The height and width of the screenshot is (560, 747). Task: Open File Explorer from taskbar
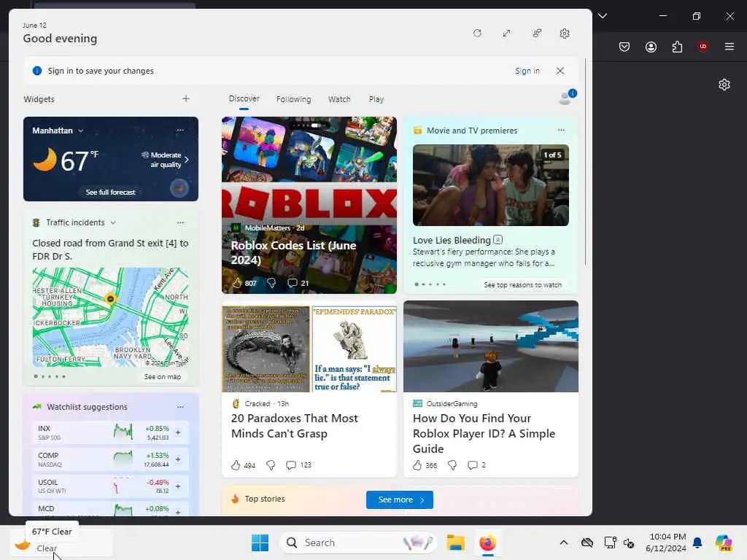(x=455, y=542)
